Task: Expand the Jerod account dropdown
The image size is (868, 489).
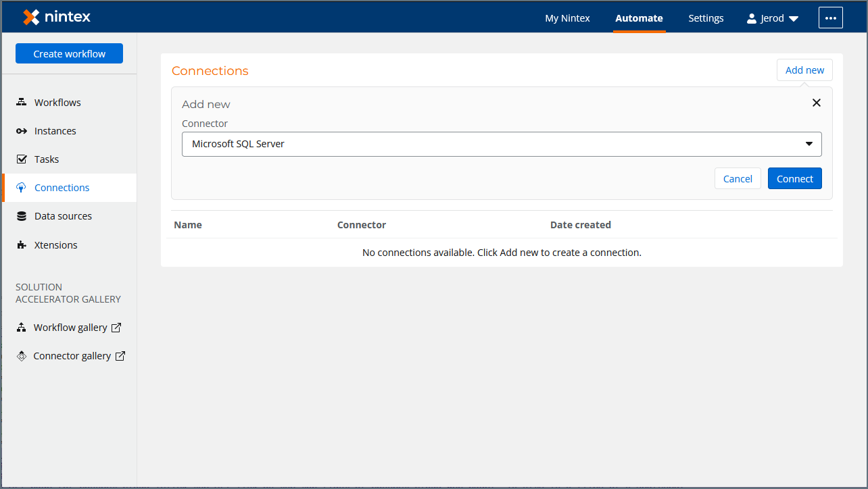Action: [793, 18]
